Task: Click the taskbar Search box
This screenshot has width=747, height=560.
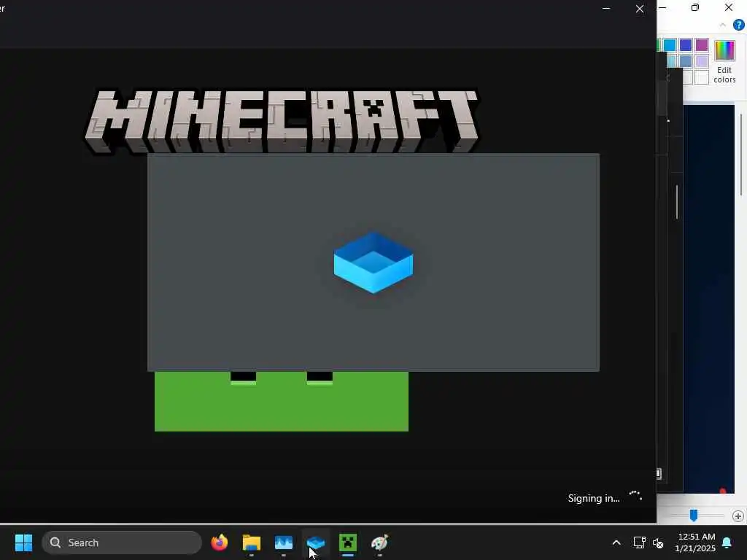Action: tap(122, 542)
